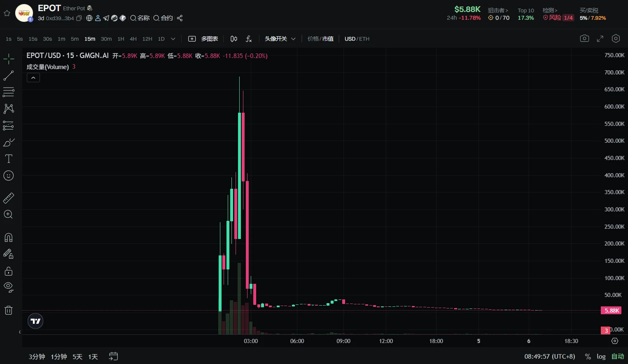Select the pattern drawing tool
This screenshot has height=364, width=628.
pos(9,109)
